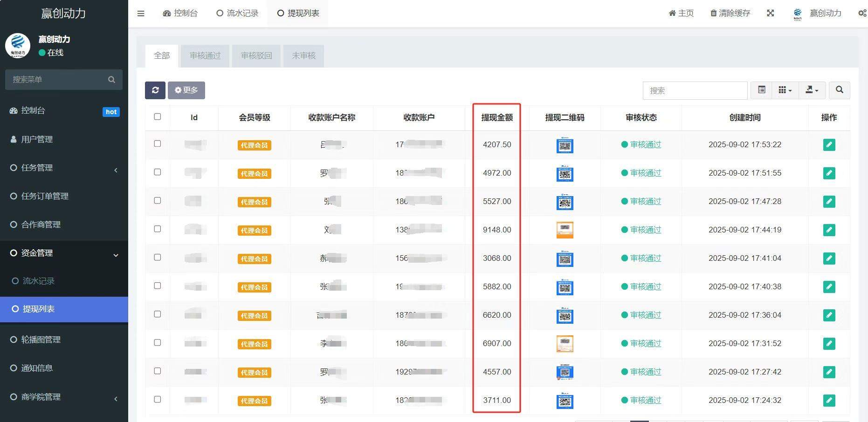Open 流水记录 in the sidebar submenu
The height and width of the screenshot is (422, 868).
64,281
